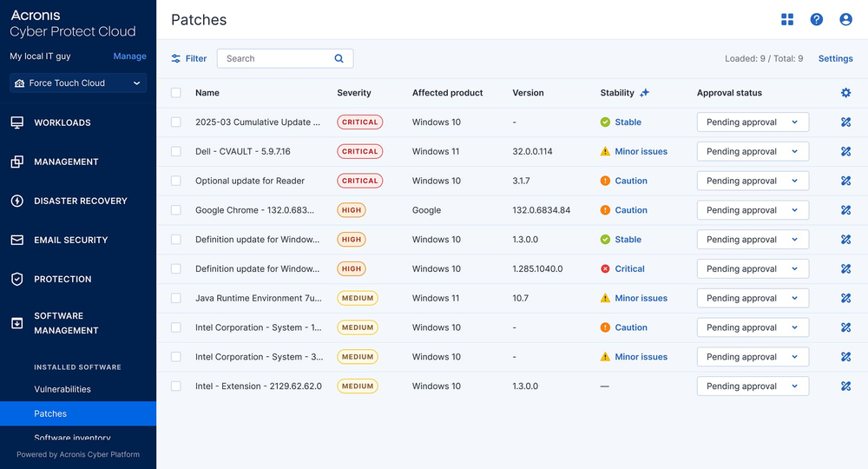The width and height of the screenshot is (868, 469).
Task: Click action icon for Java Runtime Environment row
Action: (845, 299)
